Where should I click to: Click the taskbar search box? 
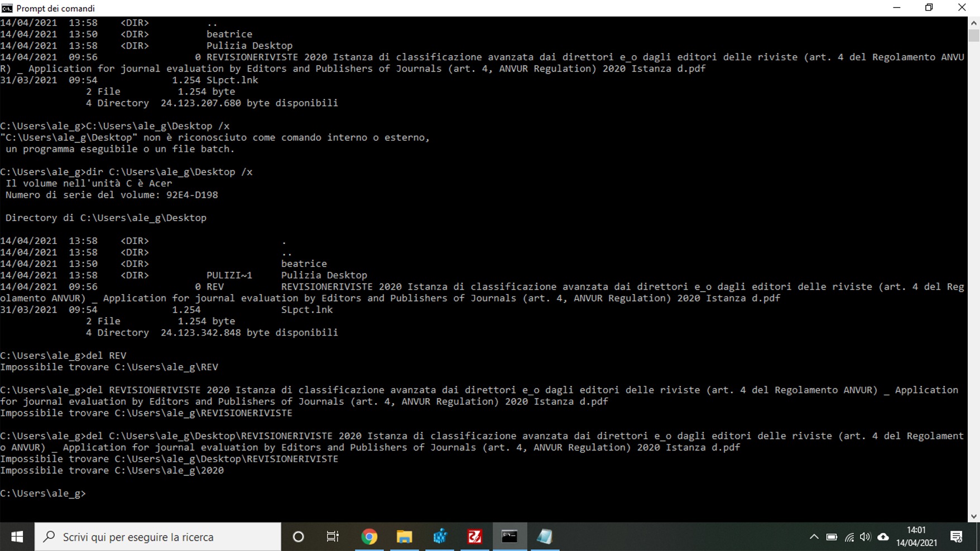point(158,536)
